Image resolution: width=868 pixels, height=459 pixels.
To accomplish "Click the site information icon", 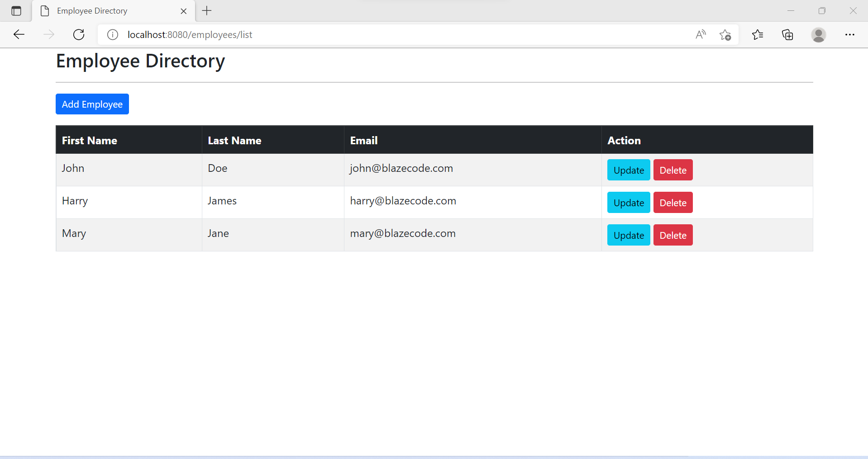I will pos(113,34).
